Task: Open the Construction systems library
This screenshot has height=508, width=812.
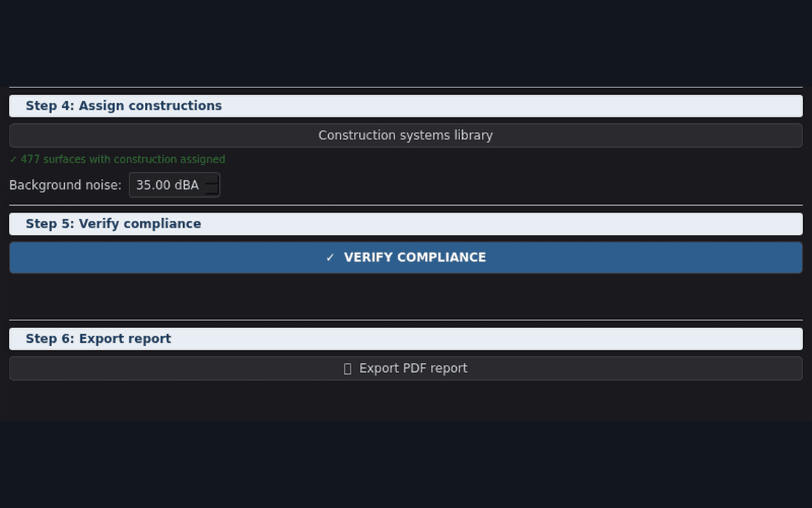Action: tap(406, 135)
